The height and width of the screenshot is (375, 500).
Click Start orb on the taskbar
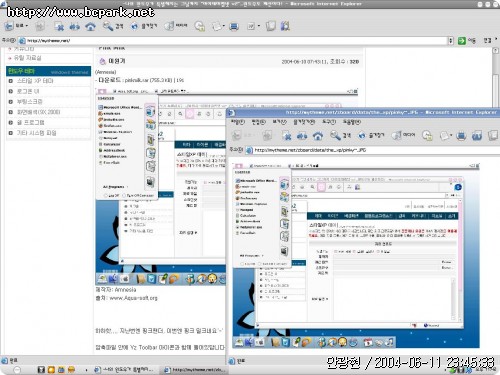(17, 369)
